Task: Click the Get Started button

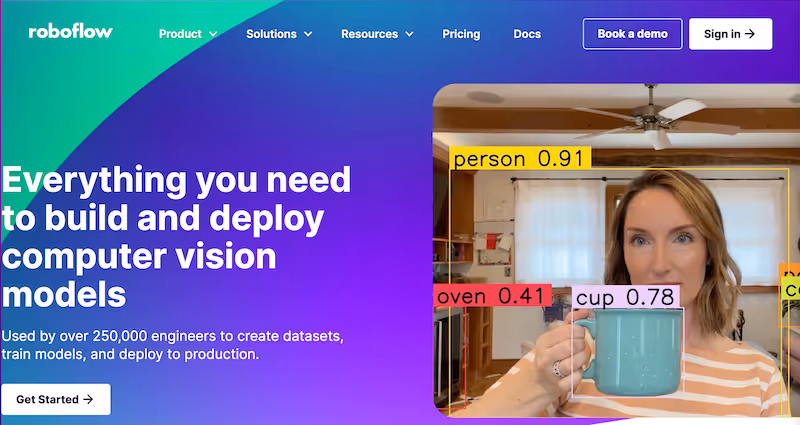Action: point(56,399)
